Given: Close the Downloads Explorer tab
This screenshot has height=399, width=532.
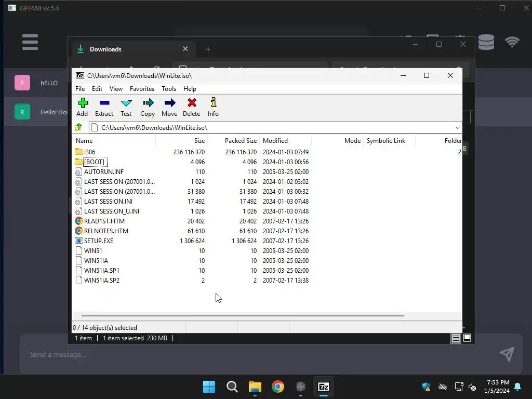Looking at the screenshot, I should click(185, 49).
